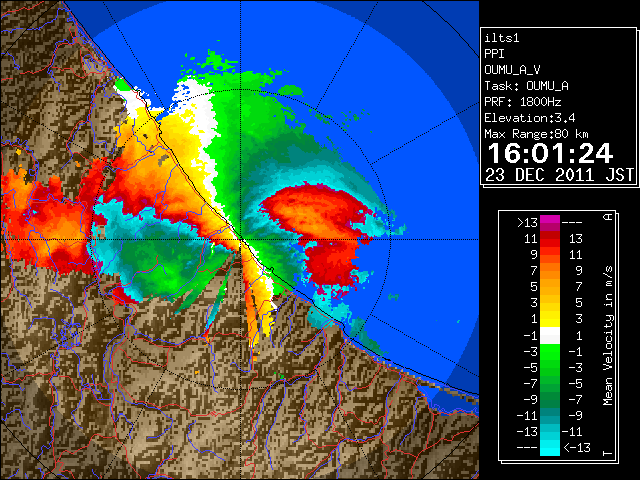Click the cyan <-13 legend color band
This screenshot has height=480, width=640.
click(x=550, y=448)
